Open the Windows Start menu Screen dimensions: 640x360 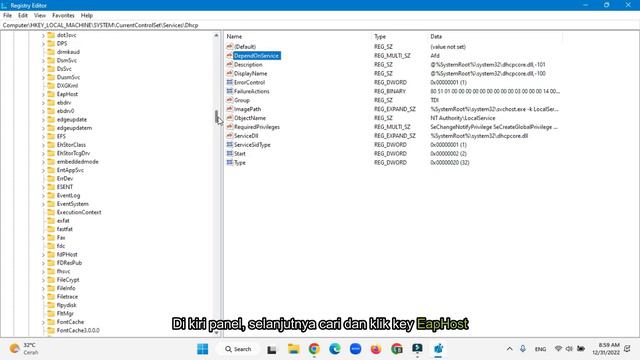pyautogui.click(x=202, y=349)
